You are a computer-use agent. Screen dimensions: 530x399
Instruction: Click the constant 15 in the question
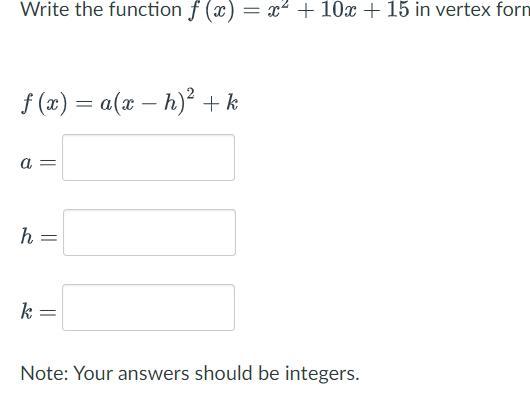pyautogui.click(x=398, y=9)
